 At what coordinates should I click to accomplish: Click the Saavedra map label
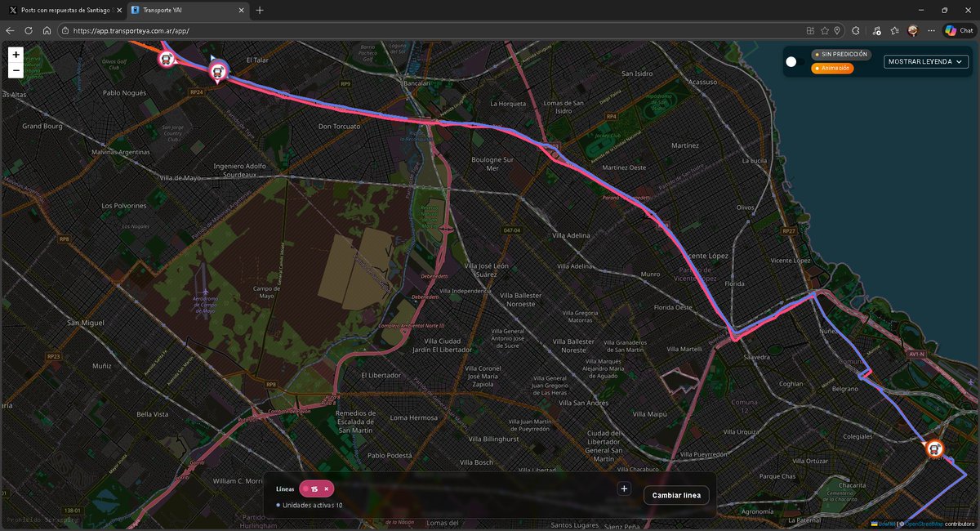[756, 358]
